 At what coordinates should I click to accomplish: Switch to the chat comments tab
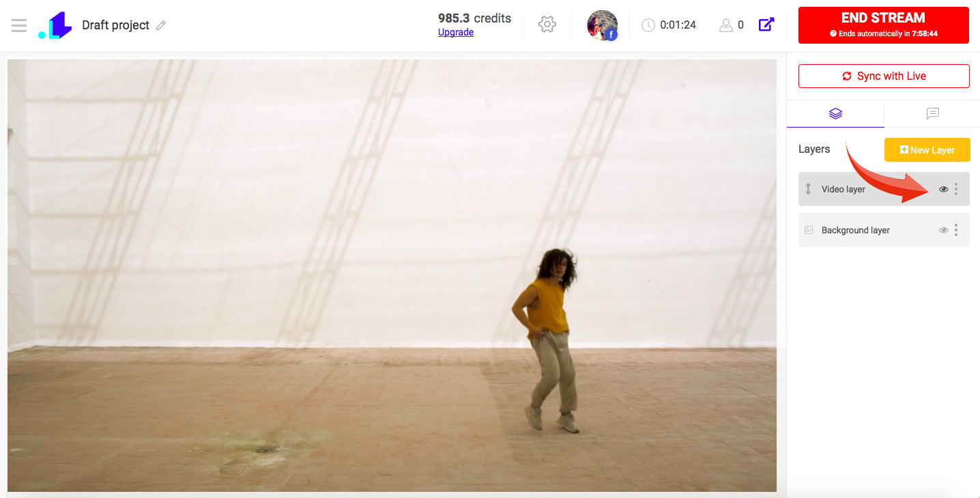(x=933, y=114)
